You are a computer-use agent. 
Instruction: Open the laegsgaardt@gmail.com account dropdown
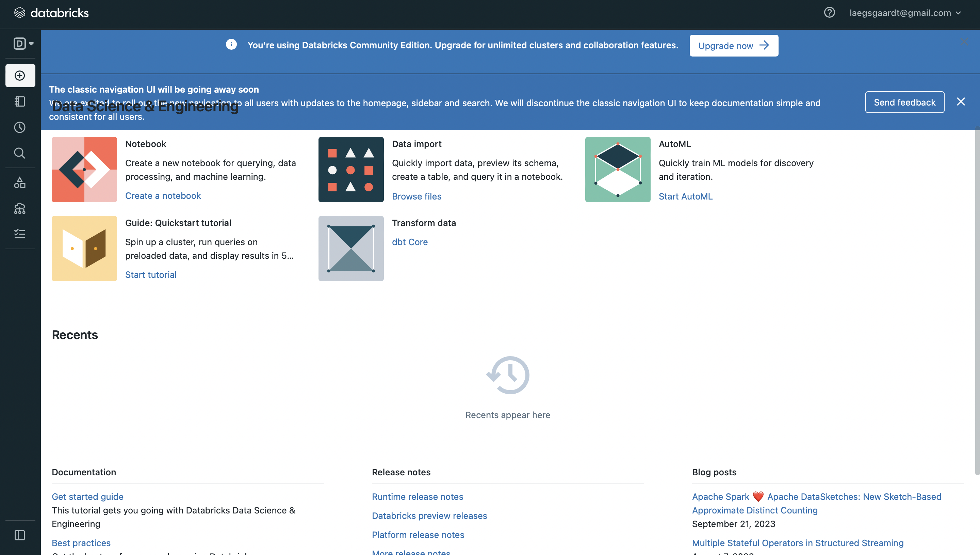[904, 13]
